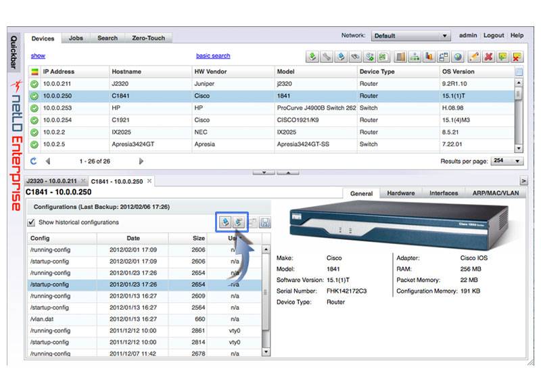Click the globe icon in devices toolbar
Image resolution: width=541 pixels, height=392 pixels.
[458, 57]
